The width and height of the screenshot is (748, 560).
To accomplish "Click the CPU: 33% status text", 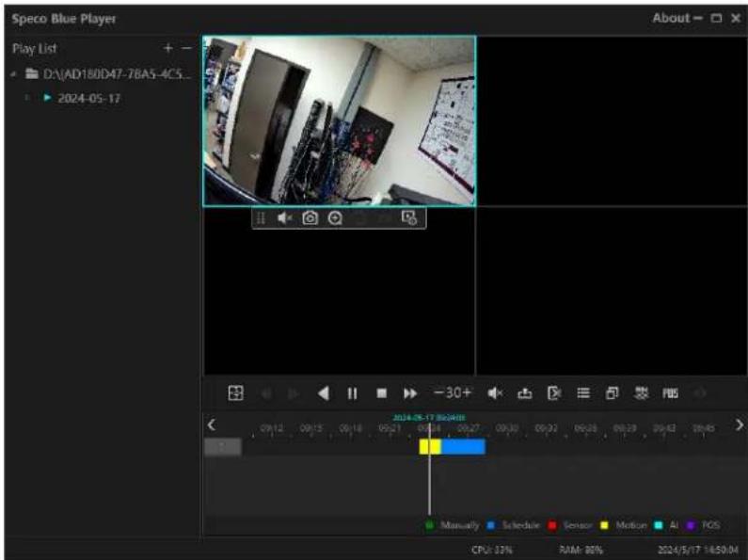I will (492, 550).
